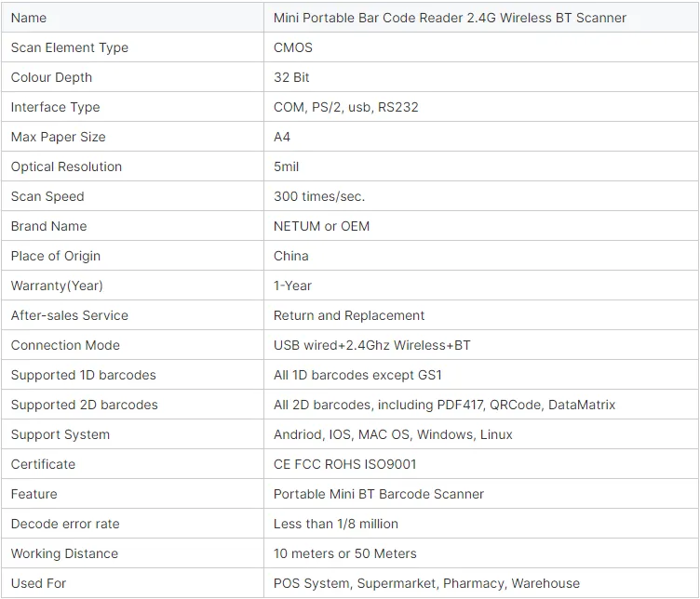Viewport: 700px width, 599px height.
Task: Click the Connection Mode value cell
Action: [481, 345]
